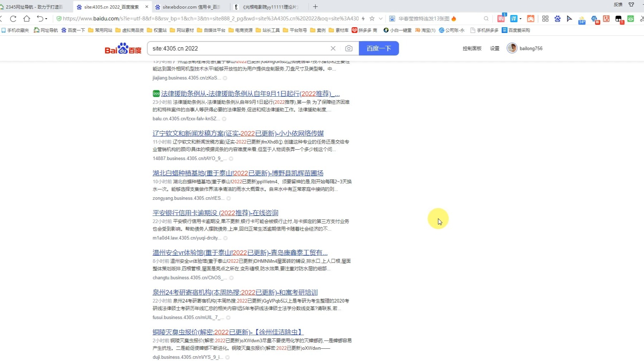Click the Baidu logo
This screenshot has height=362, width=644.
123,48
